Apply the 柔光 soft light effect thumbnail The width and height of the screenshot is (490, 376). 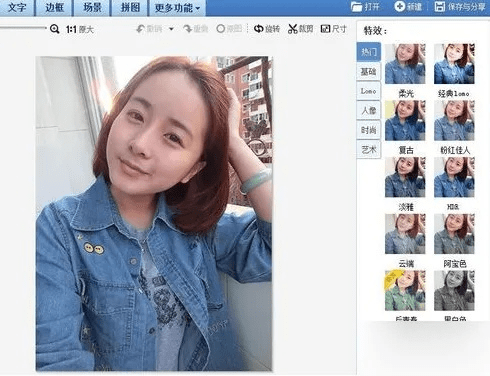[x=405, y=64]
